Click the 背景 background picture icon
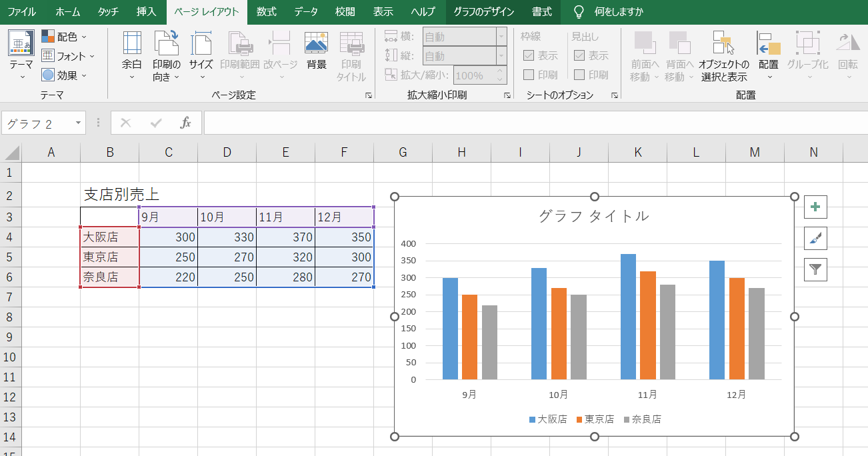The image size is (868, 456). click(316, 43)
